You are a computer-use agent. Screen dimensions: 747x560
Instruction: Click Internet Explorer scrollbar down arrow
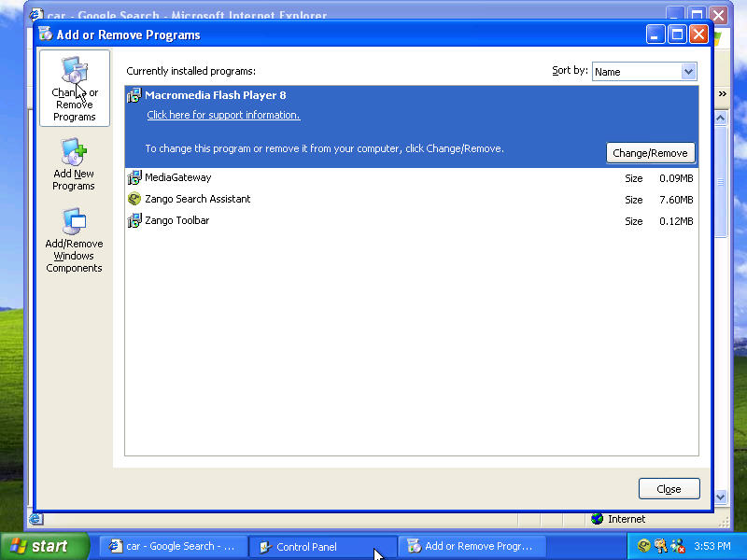(x=720, y=497)
